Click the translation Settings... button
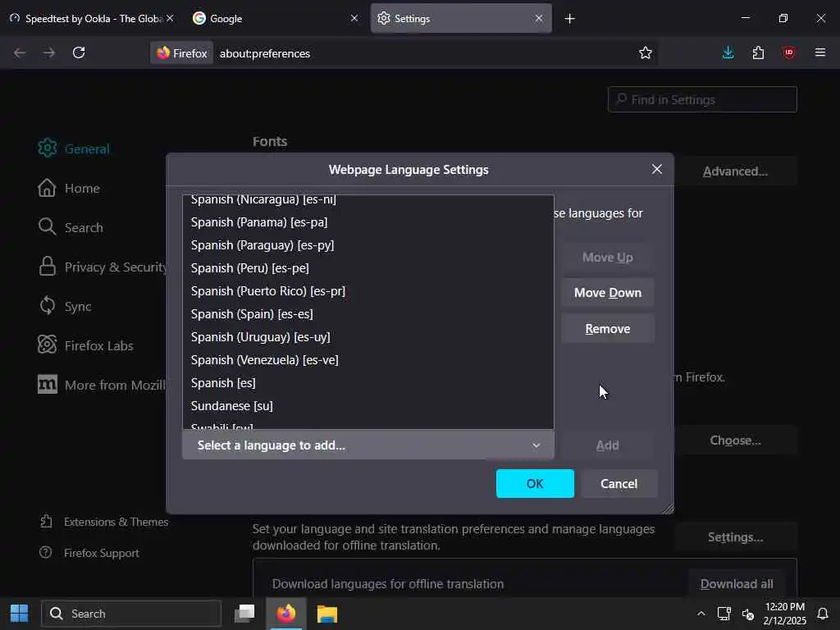The width and height of the screenshot is (840, 630). 735,537
